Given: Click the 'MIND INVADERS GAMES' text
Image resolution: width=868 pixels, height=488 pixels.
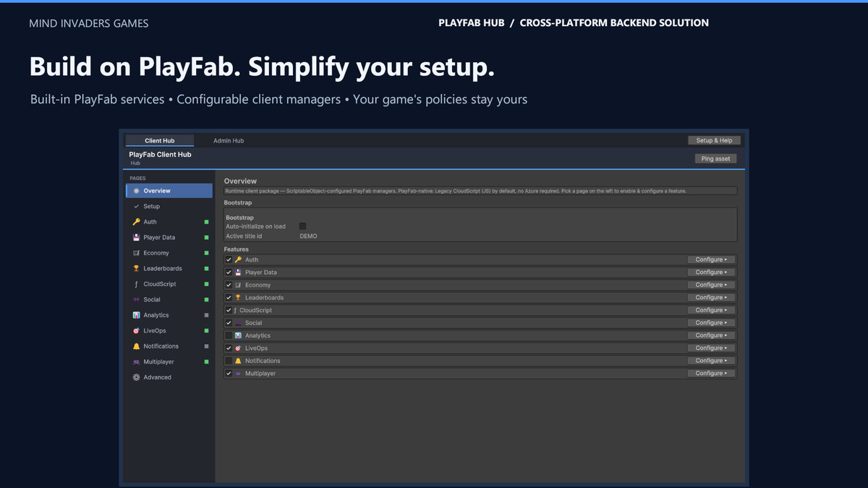Looking at the screenshot, I should 88,23.
